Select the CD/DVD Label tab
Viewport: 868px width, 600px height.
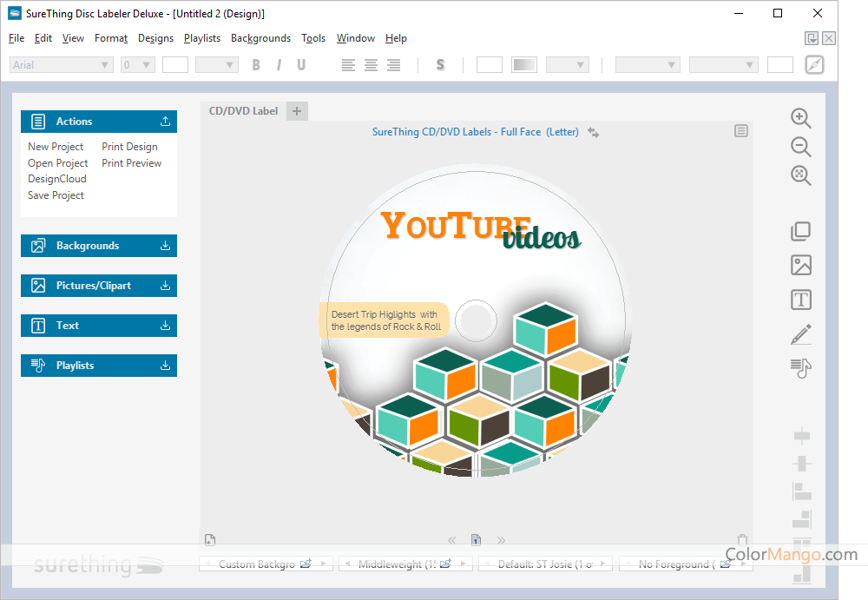(243, 111)
